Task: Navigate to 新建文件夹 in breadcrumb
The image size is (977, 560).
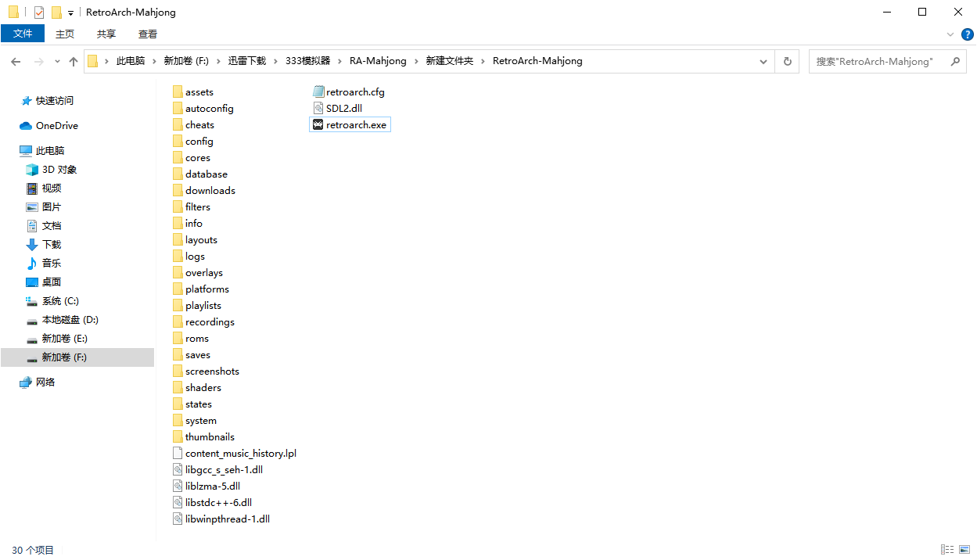Action: tap(450, 61)
